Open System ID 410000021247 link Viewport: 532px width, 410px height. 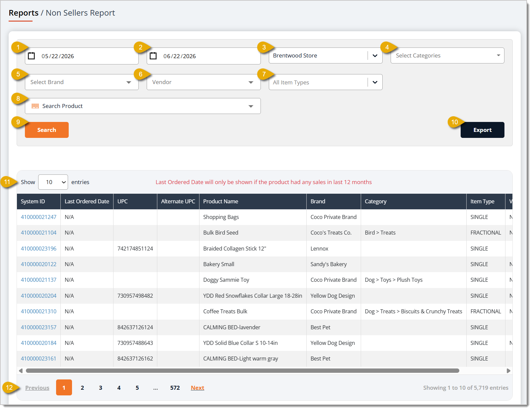point(38,217)
